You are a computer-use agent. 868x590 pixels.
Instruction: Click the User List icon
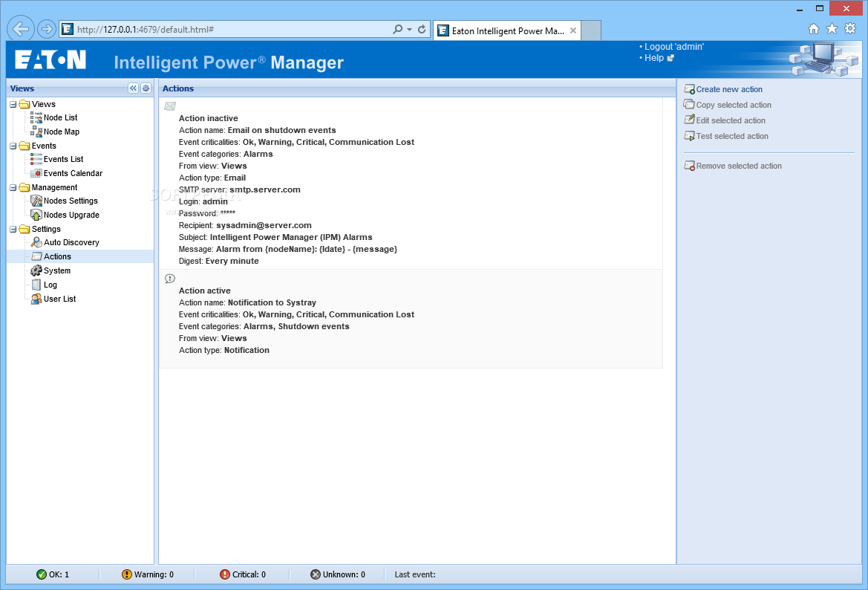36,299
